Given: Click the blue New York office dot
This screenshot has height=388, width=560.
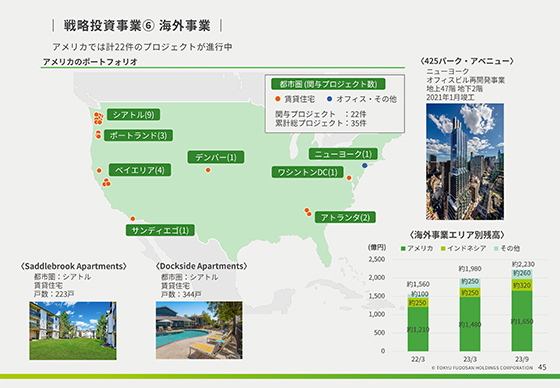Looking at the screenshot, I should [364, 165].
